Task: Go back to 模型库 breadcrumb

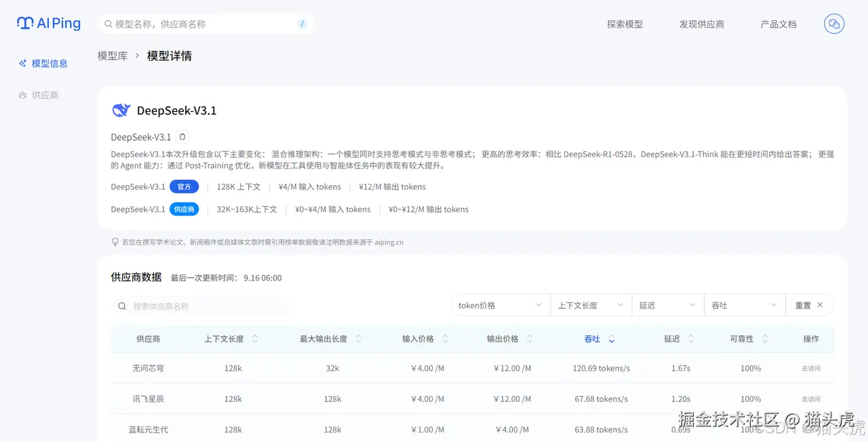Action: pyautogui.click(x=113, y=56)
